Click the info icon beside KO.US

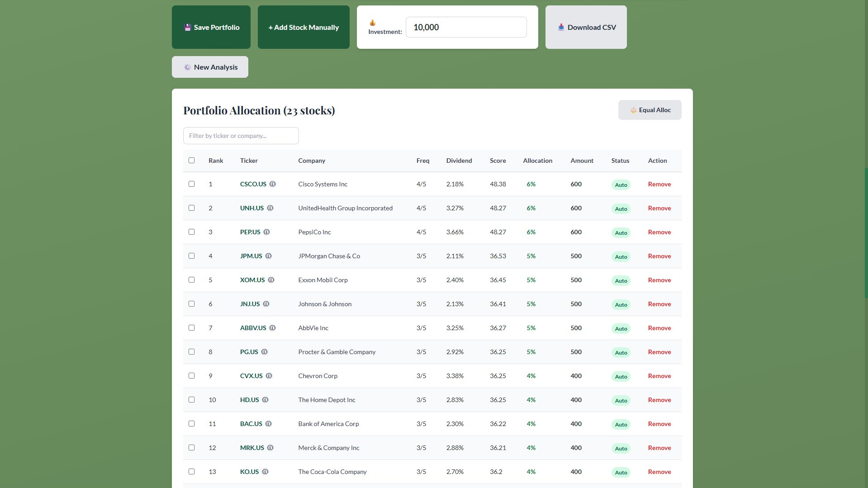pos(264,472)
